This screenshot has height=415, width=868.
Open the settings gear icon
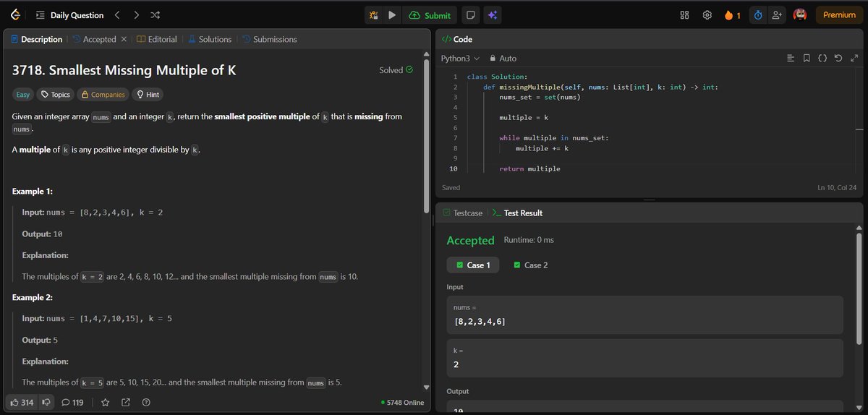point(707,15)
